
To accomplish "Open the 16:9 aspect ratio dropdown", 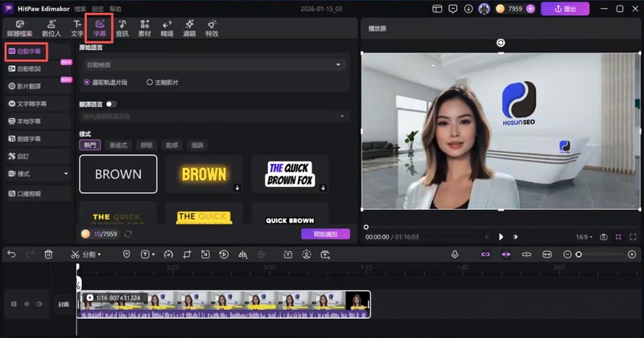I will click(584, 237).
